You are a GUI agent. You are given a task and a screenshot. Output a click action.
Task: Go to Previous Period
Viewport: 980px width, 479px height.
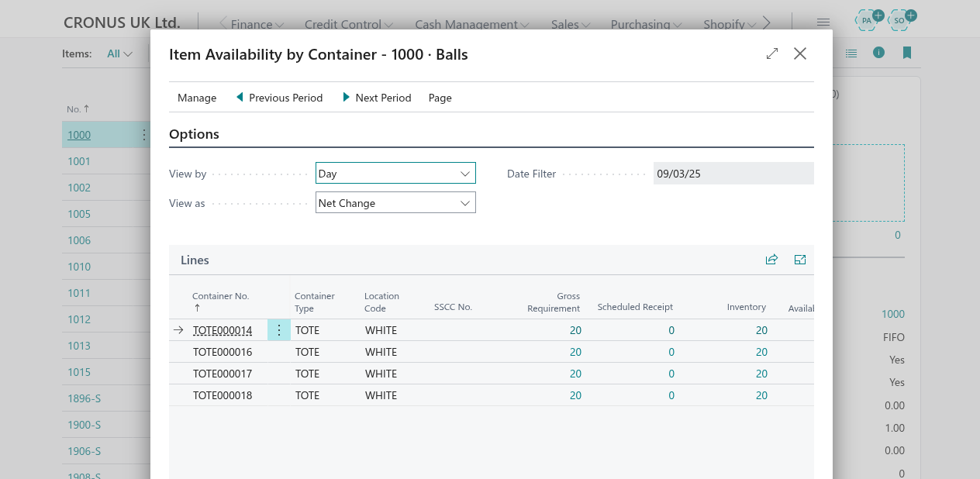(279, 98)
